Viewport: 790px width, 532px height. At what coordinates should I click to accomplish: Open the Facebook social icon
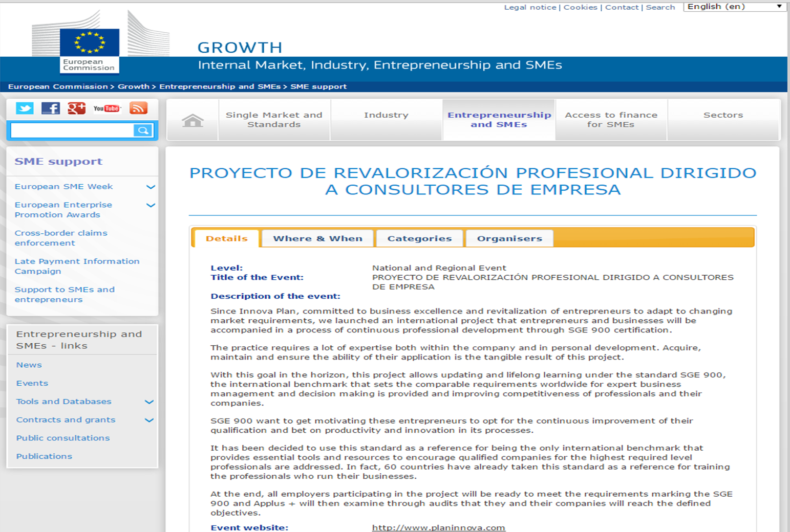pos(51,108)
